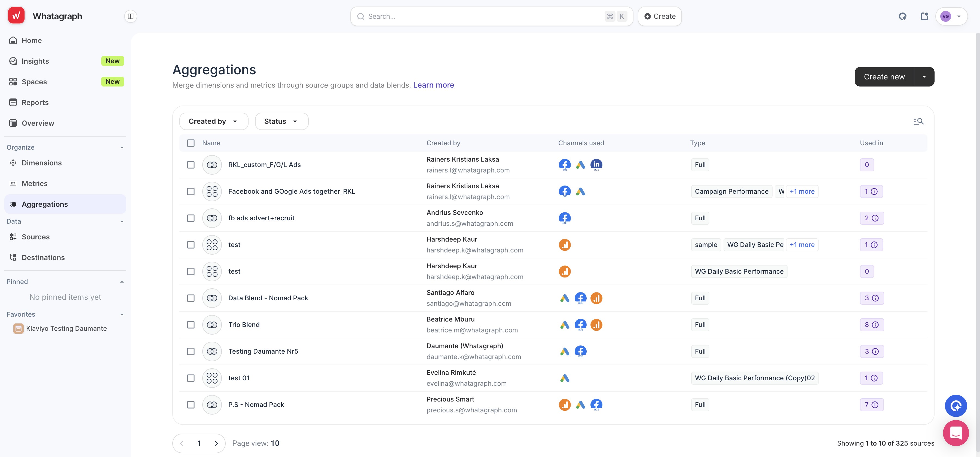Click the info icon beside 8 in Trio Blend row

click(x=875, y=325)
